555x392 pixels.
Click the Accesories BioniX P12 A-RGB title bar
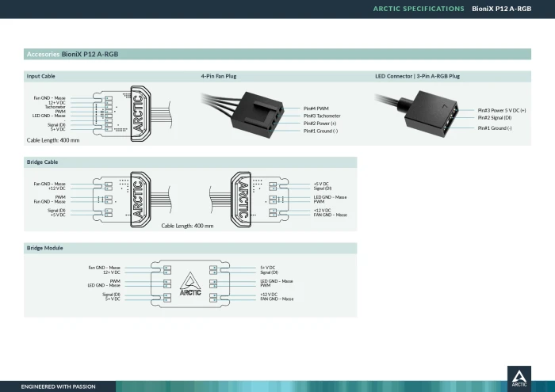tap(277, 54)
